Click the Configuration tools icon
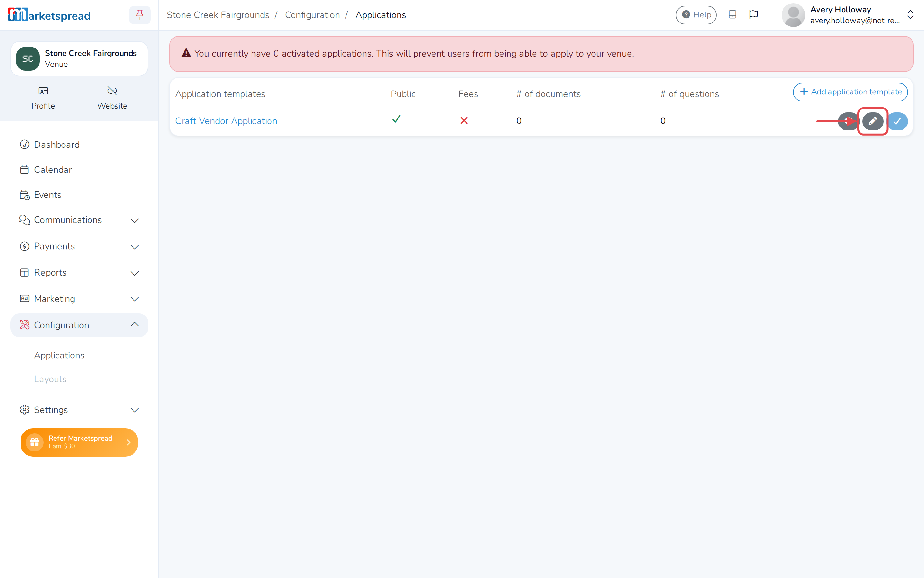This screenshot has width=924, height=578. coord(24,325)
